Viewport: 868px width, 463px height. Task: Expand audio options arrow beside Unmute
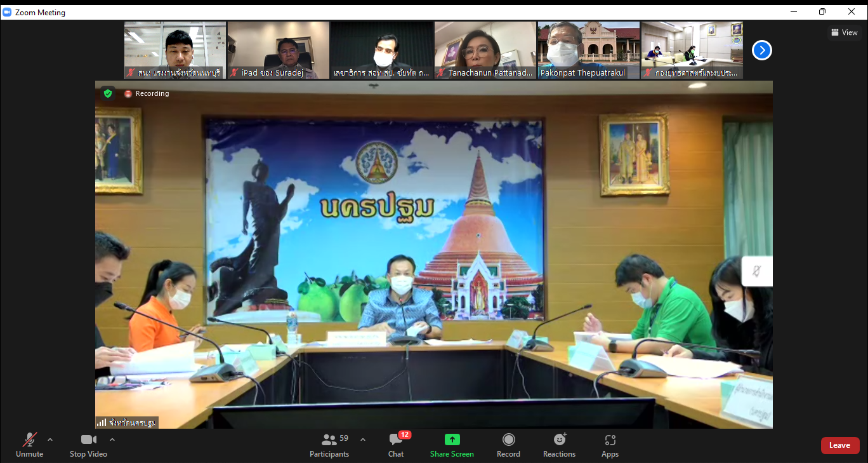point(50,440)
